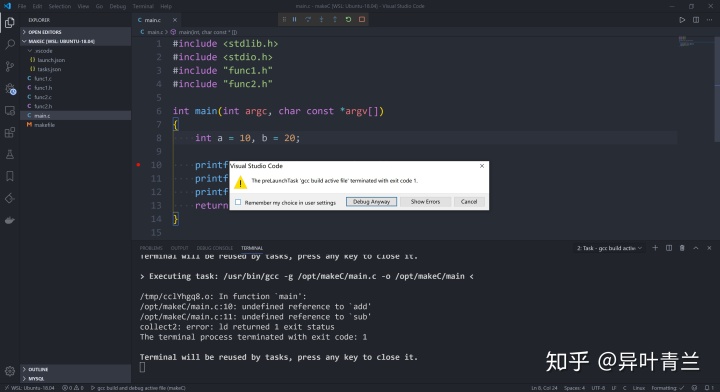This screenshot has height=392, width=720.
Task: Open the Explorer view in activity bar
Action: [10, 22]
